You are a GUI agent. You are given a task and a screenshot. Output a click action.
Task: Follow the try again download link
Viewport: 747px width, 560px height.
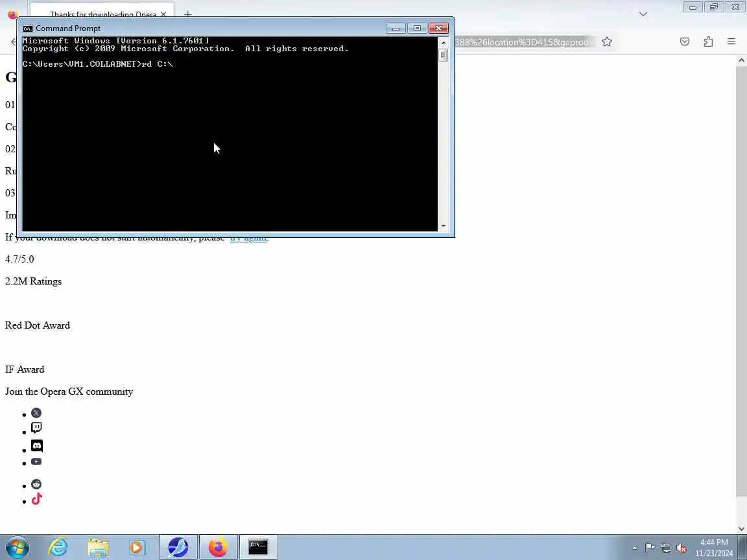(x=249, y=238)
